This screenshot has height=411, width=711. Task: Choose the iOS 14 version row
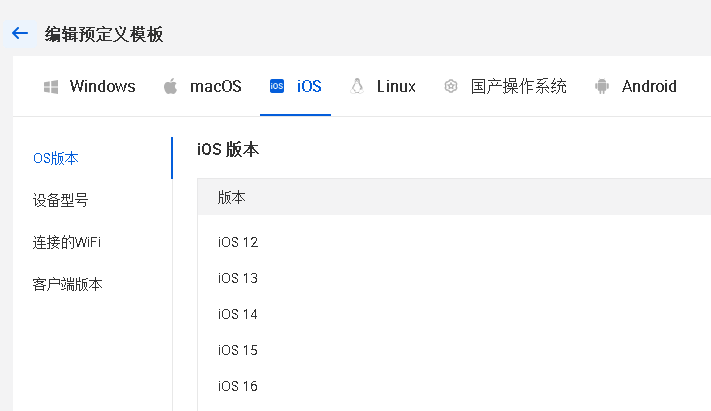point(238,314)
